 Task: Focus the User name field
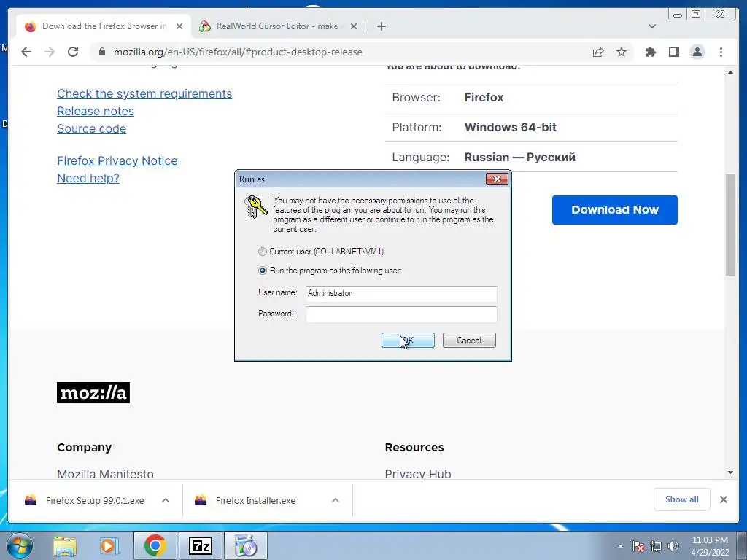pos(401,293)
